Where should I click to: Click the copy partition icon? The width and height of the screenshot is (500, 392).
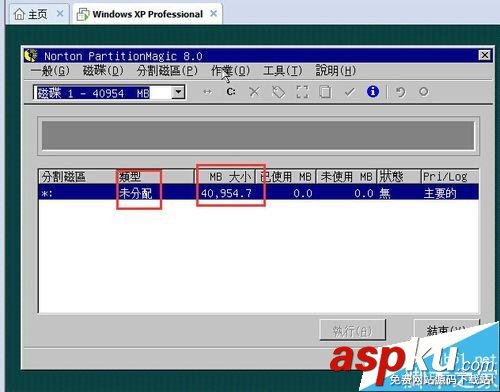pyautogui.click(x=325, y=92)
